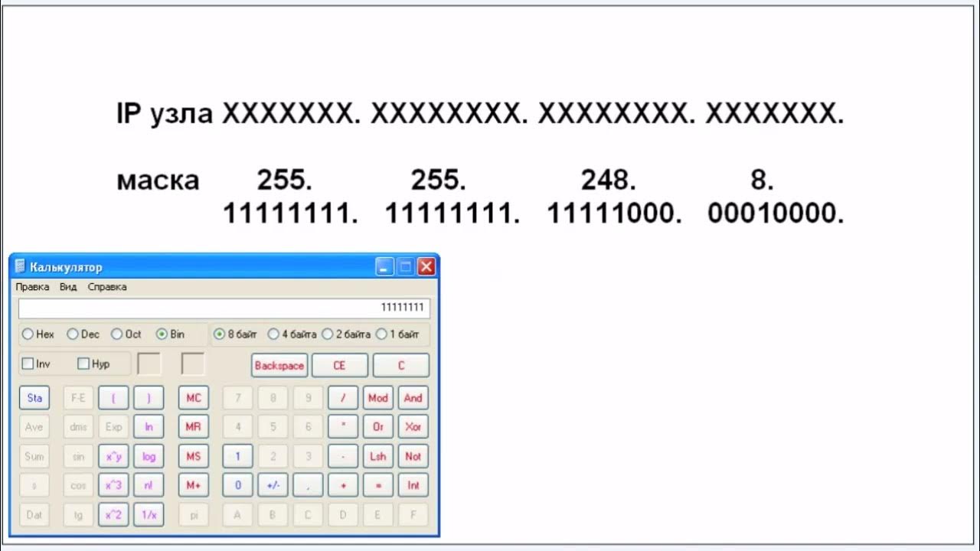The image size is (980, 551).
Task: Click the binary text 00010000.
Action: (x=776, y=214)
